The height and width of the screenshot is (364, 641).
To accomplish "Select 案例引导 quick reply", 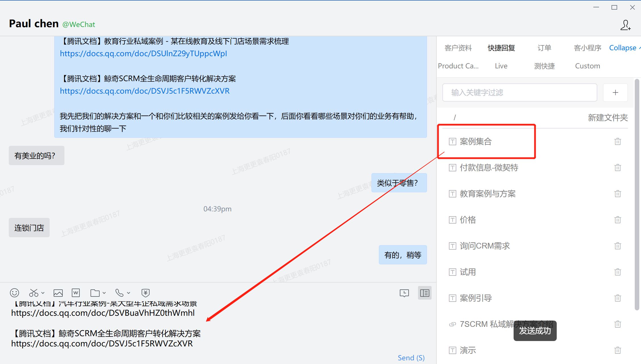I will click(476, 298).
